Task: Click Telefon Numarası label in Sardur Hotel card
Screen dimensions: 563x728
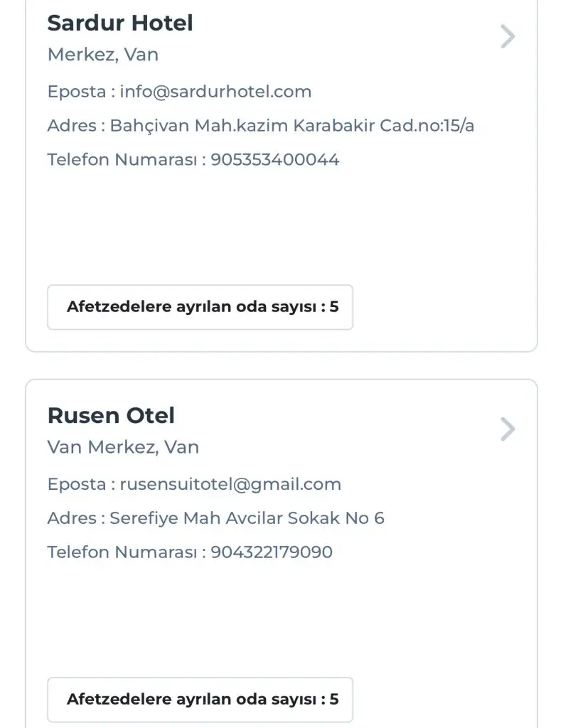Action: 121,159
